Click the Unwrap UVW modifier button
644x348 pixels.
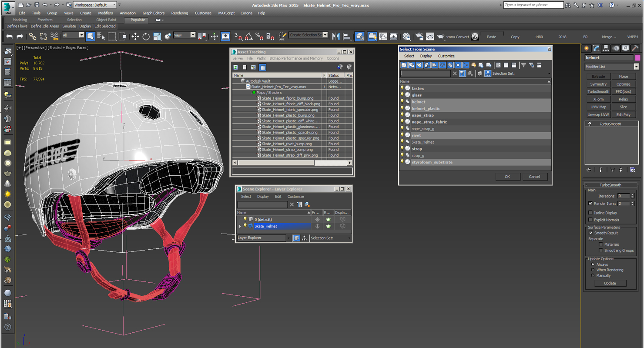598,114
